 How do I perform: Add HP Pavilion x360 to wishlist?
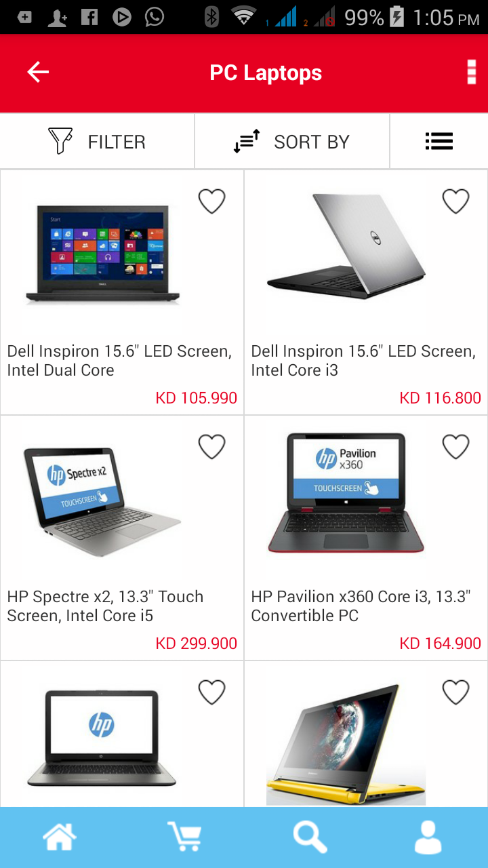click(x=455, y=447)
